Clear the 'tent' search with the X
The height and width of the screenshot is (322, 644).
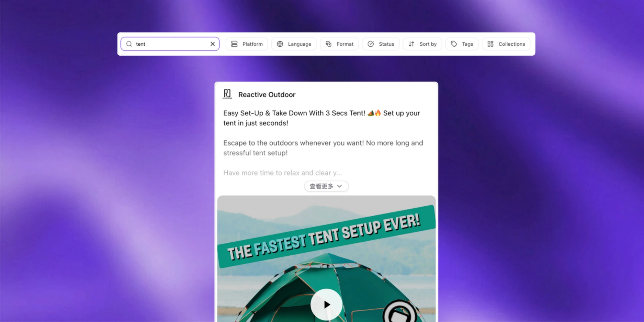coord(213,44)
